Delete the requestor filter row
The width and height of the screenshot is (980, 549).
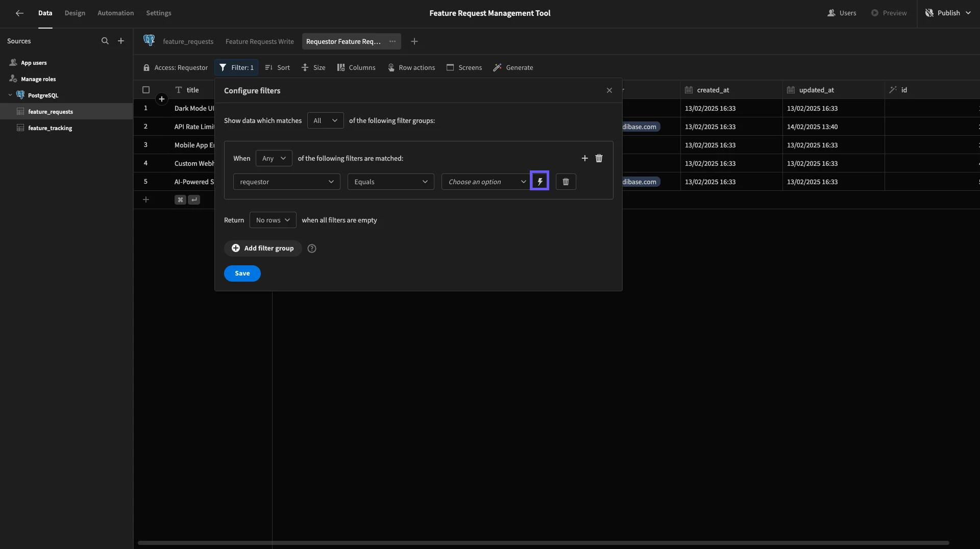[x=566, y=182]
